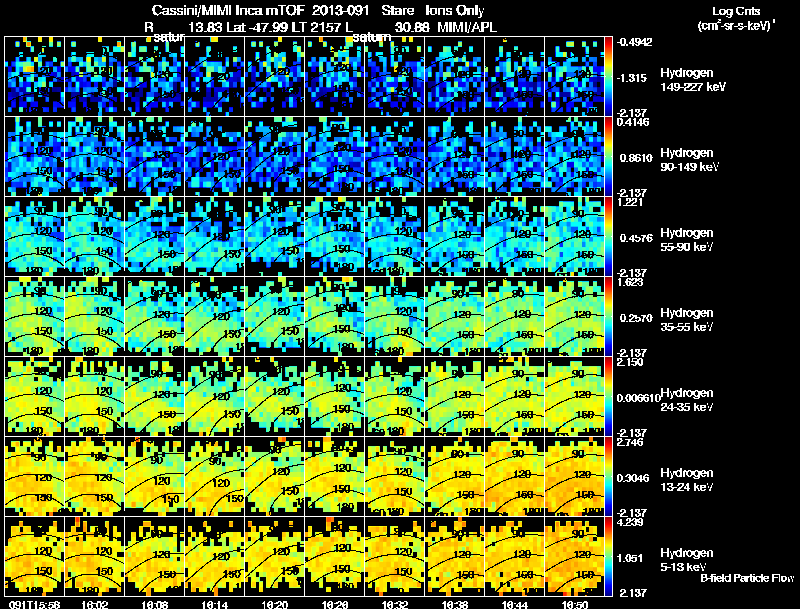Click the '1.623' colorbar value
This screenshot has height=609, width=800.
click(x=630, y=282)
